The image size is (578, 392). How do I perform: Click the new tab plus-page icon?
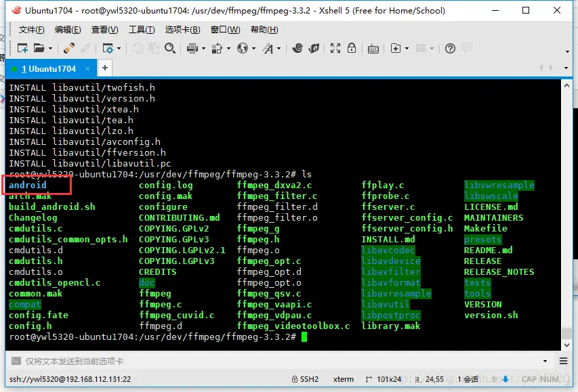pyautogui.click(x=396, y=48)
